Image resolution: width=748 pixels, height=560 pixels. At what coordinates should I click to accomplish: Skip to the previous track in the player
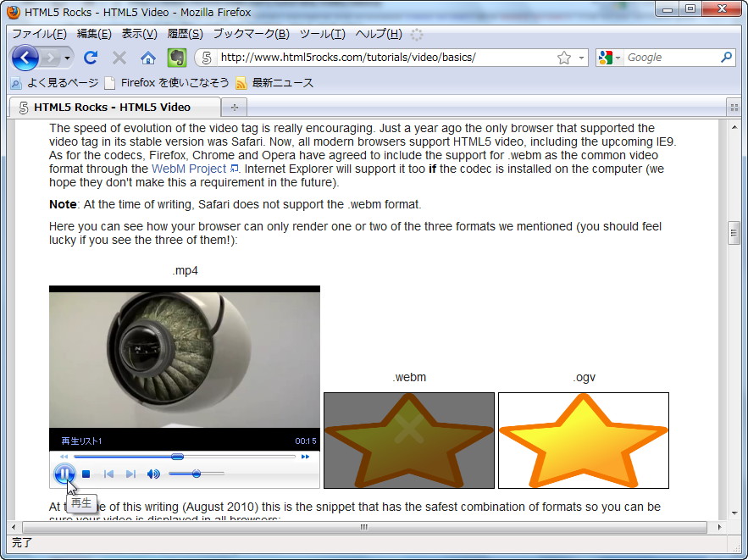coord(110,474)
